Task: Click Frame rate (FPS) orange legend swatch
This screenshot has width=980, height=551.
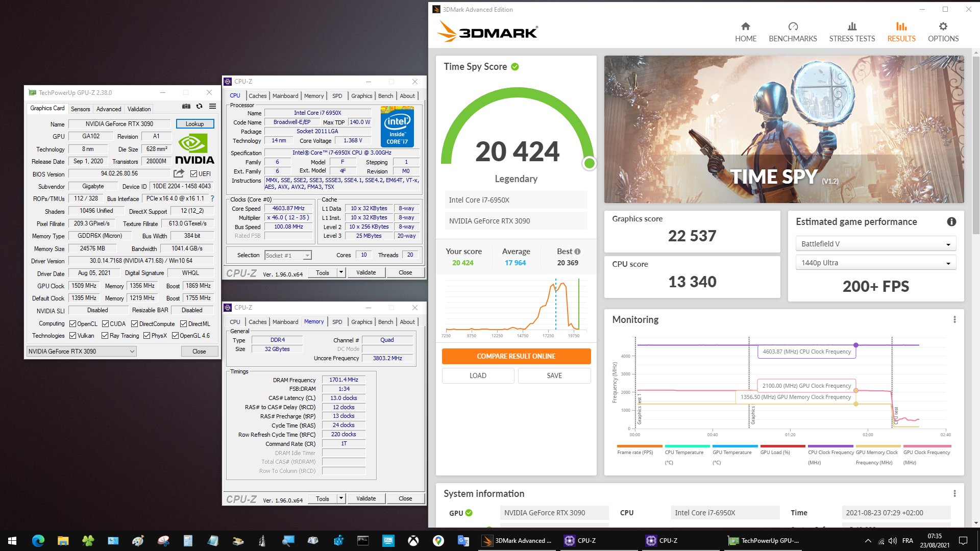Action: 640,446
